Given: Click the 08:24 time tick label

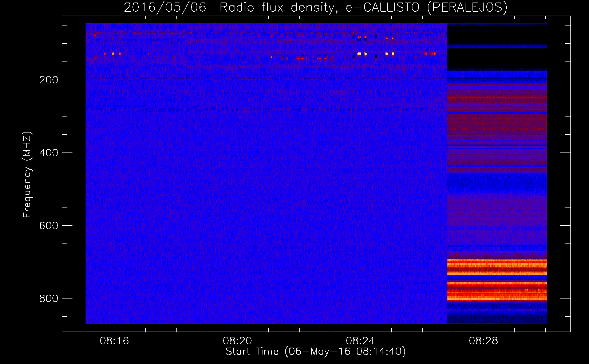Looking at the screenshot, I should 361,341.
